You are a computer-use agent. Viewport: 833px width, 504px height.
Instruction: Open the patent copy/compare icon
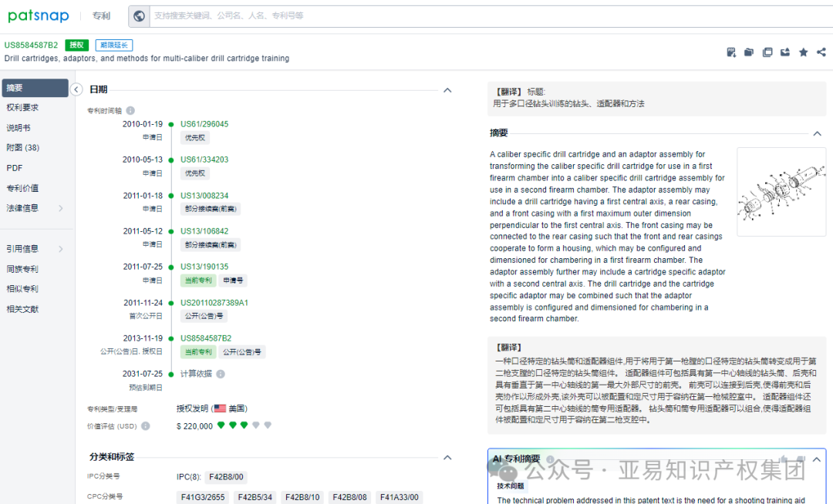[x=767, y=52]
